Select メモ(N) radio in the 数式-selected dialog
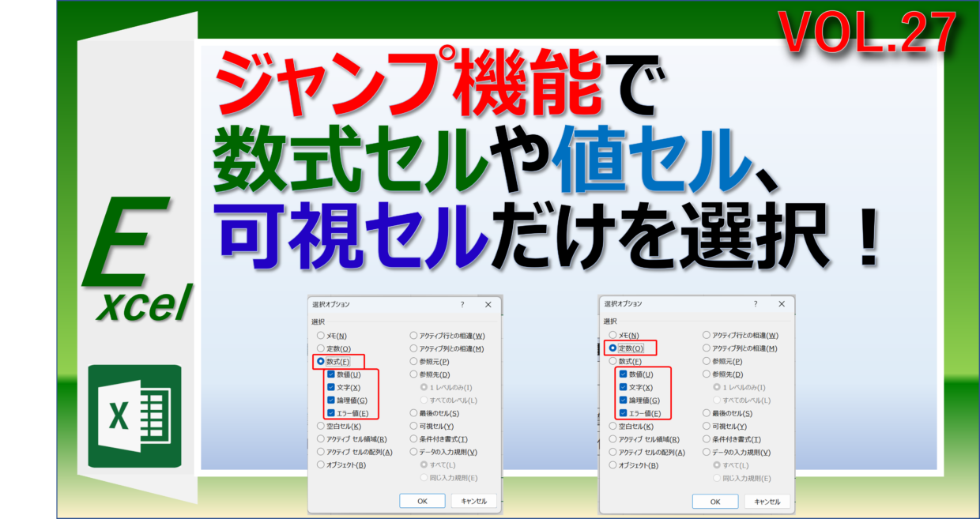The image size is (980, 519). coord(320,336)
